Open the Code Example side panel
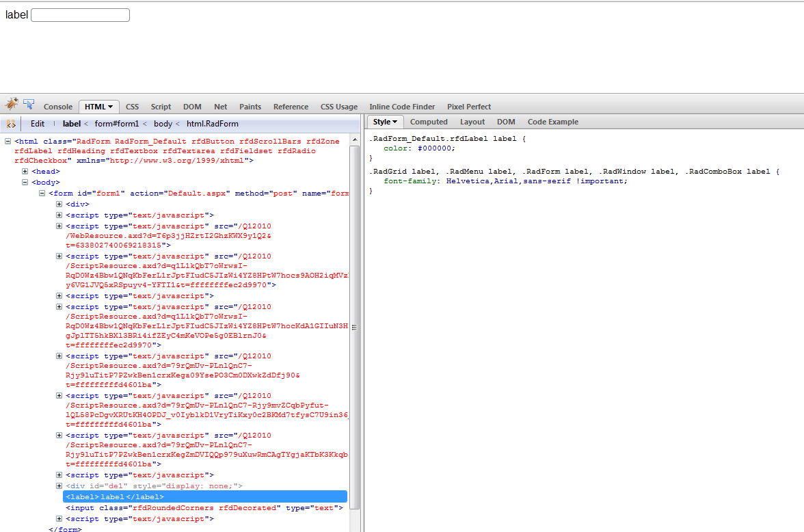The height and width of the screenshot is (532, 804). (x=552, y=122)
